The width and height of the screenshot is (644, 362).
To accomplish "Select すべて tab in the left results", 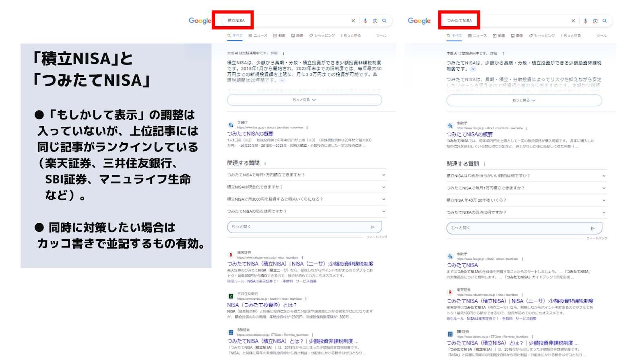I will (x=235, y=35).
